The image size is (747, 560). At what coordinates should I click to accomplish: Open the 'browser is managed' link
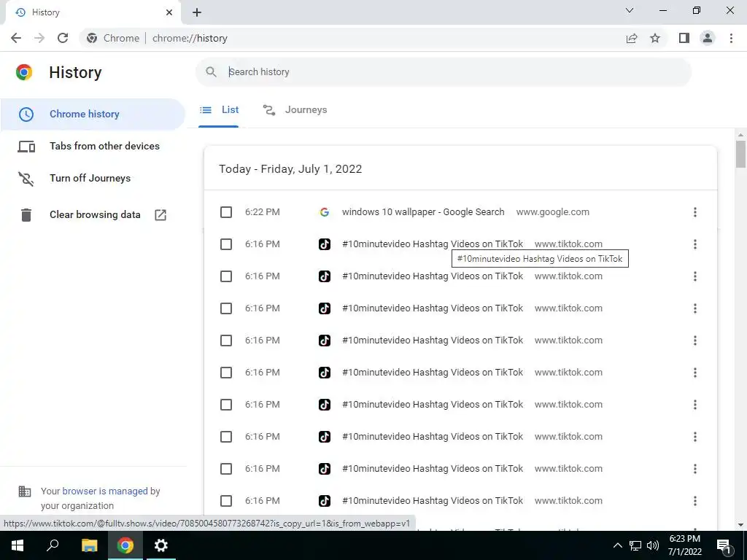(x=105, y=491)
